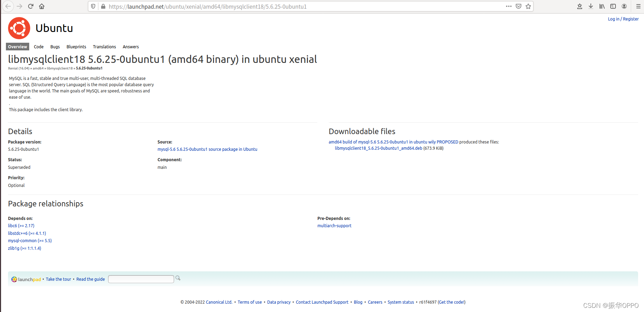Open the Translations tab
This screenshot has height=312, width=644.
104,47
